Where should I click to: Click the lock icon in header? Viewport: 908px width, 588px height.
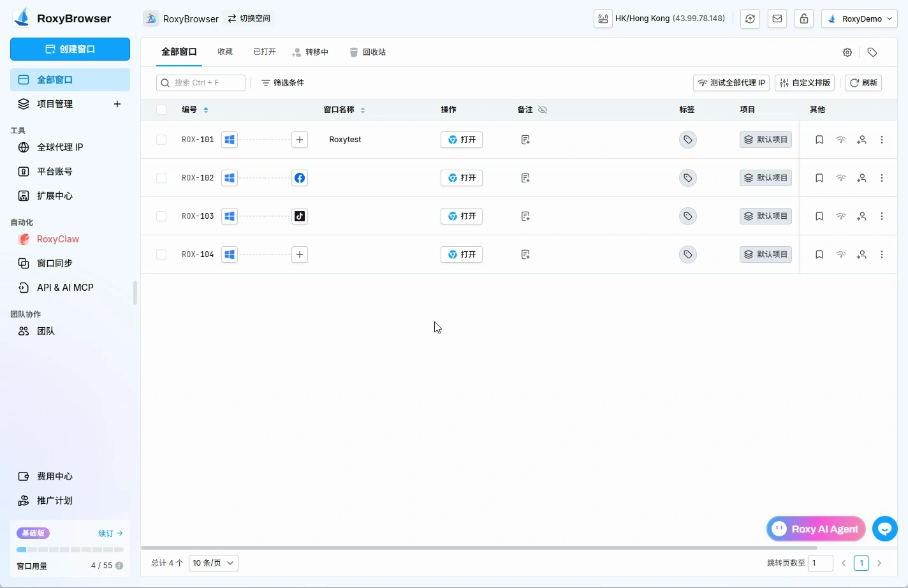pyautogui.click(x=804, y=18)
